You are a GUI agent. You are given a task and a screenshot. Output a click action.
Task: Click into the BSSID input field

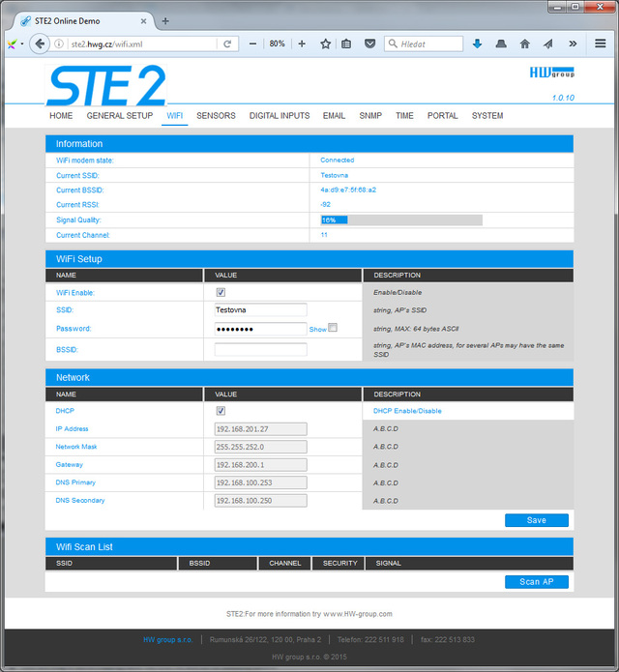260,349
